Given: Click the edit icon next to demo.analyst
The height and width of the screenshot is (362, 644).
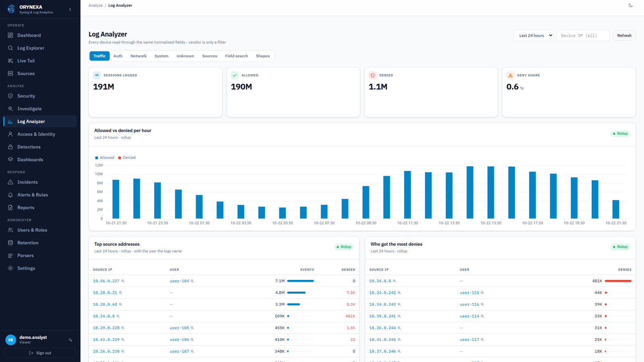Looking at the screenshot, I should point(70,340).
